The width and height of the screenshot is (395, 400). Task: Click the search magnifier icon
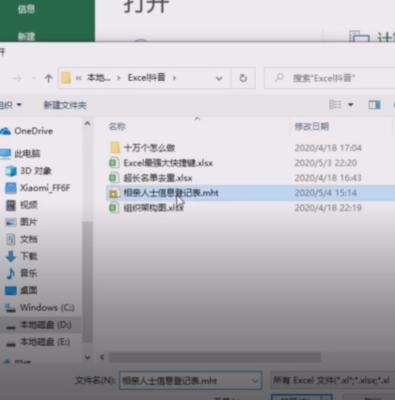click(x=279, y=78)
